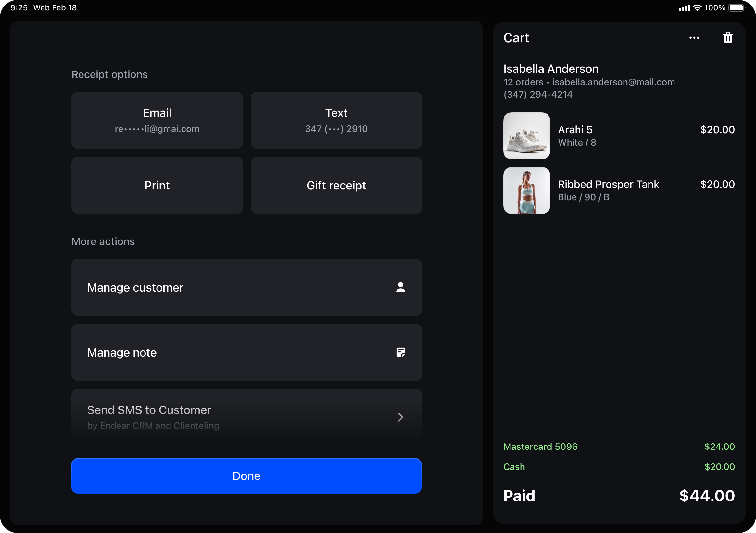Check the Wi-Fi status icon

point(697,7)
